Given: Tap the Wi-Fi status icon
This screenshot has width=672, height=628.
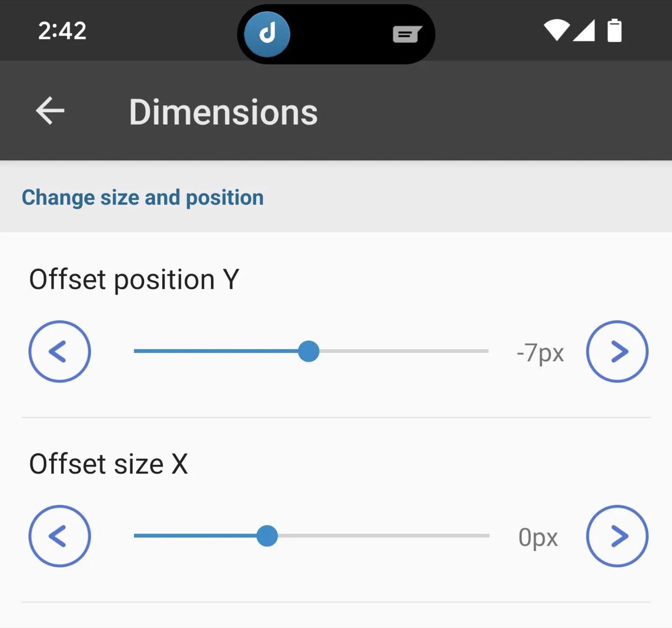Looking at the screenshot, I should (556, 30).
